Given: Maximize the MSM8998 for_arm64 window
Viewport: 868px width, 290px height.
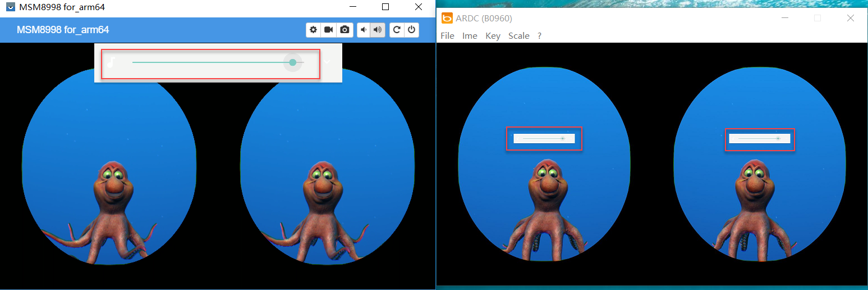Looking at the screenshot, I should coord(385,7).
